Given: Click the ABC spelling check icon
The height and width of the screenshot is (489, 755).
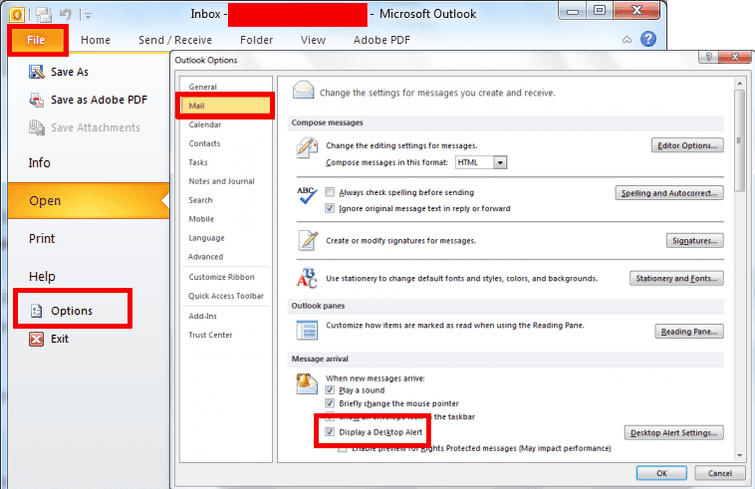Looking at the screenshot, I should coord(307,195).
